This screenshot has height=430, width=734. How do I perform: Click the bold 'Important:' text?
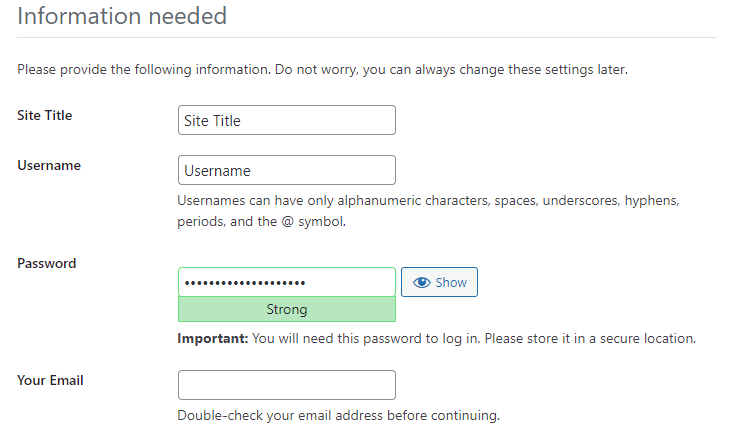211,338
